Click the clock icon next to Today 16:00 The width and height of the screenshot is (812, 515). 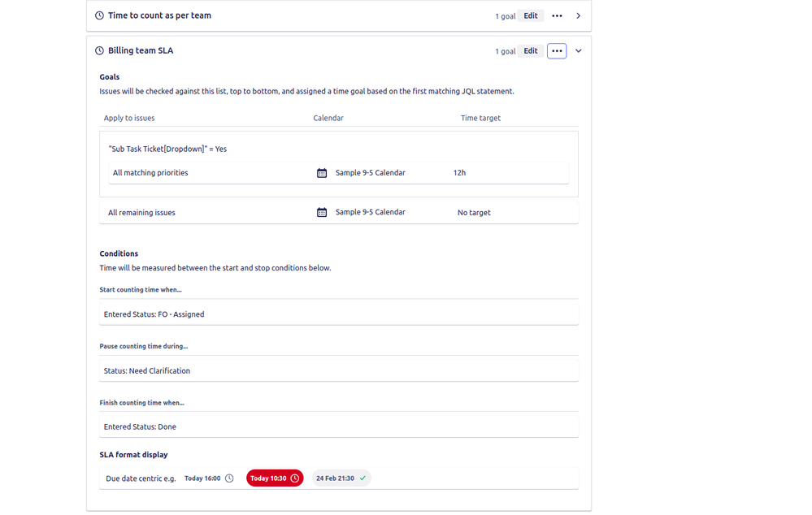point(228,478)
